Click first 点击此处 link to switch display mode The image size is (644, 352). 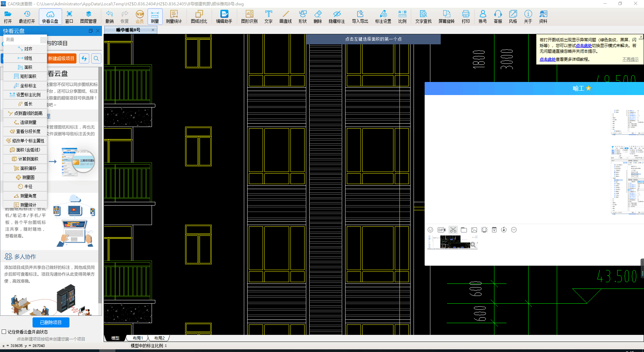pyautogui.click(x=584, y=46)
